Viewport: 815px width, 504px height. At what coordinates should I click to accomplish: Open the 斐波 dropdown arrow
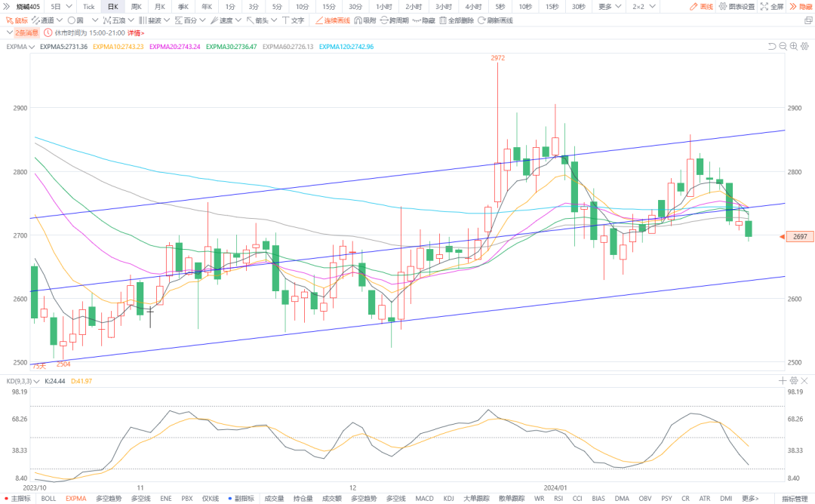tap(166, 20)
